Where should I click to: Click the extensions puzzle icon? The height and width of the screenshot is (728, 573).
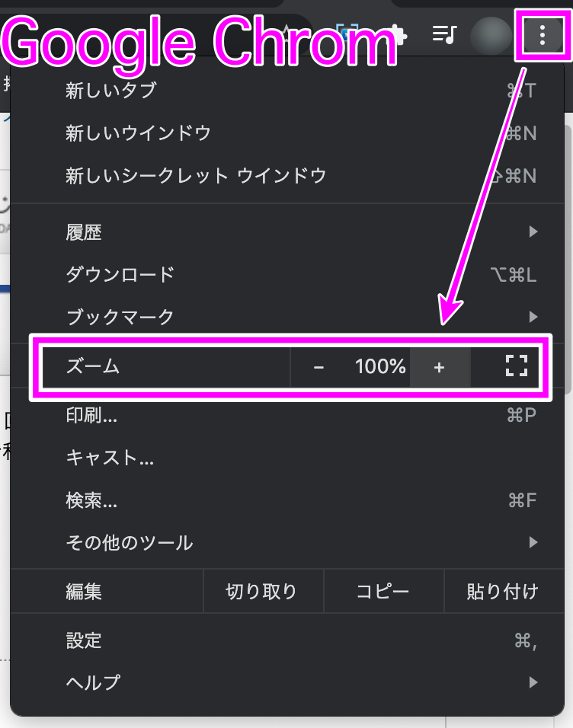coord(400,35)
